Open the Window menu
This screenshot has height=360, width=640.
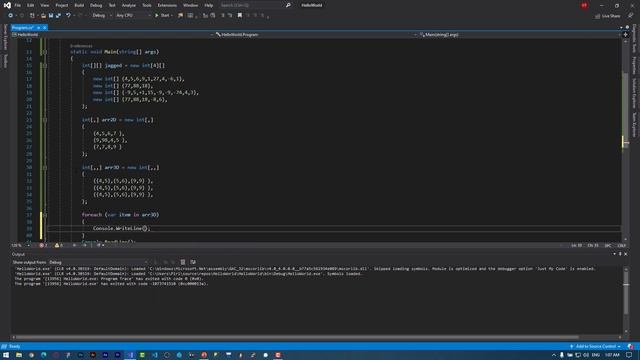pos(190,5)
